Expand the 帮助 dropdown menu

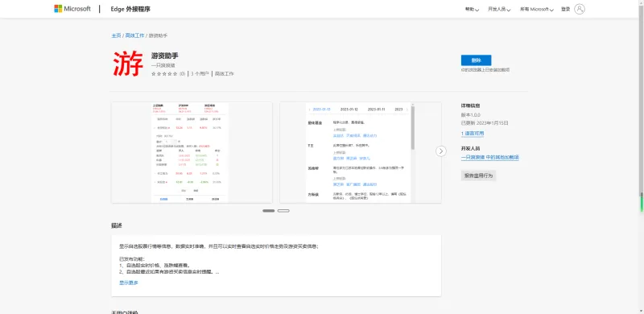(x=472, y=9)
